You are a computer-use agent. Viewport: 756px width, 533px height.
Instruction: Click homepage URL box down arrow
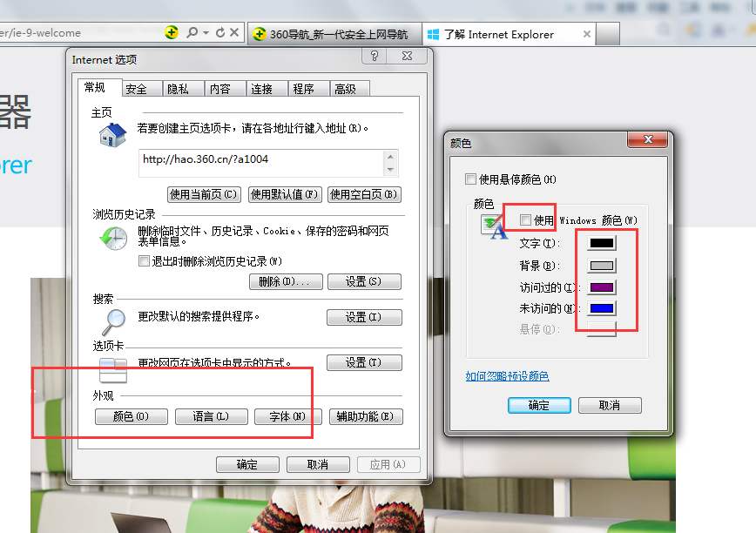390,169
